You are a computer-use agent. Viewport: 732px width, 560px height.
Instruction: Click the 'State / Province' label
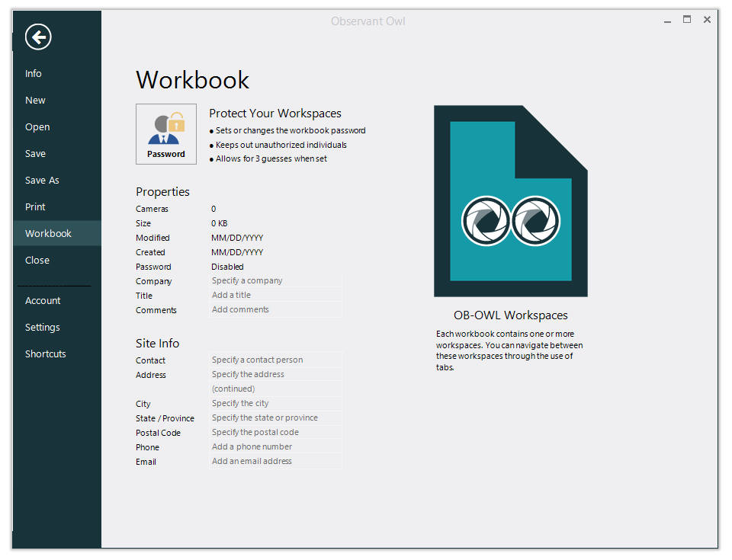[165, 418]
